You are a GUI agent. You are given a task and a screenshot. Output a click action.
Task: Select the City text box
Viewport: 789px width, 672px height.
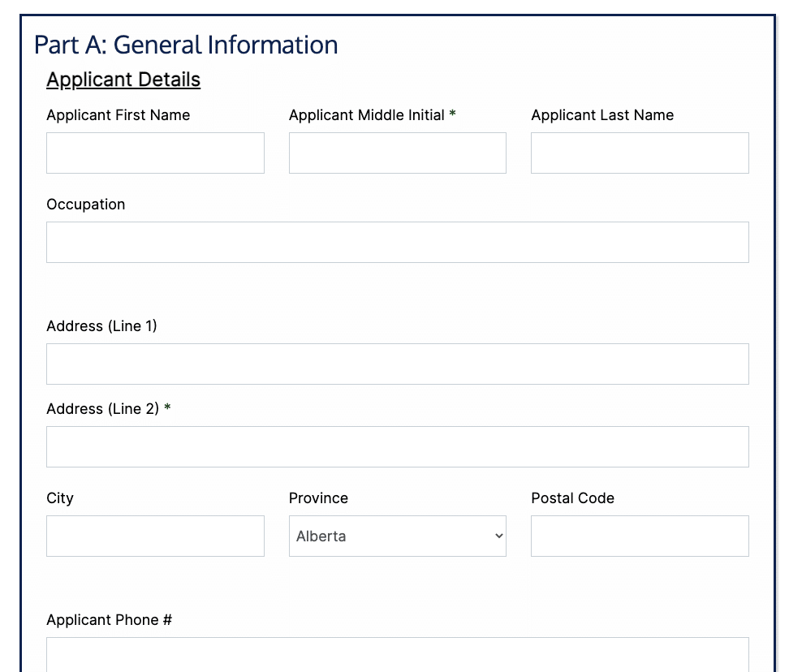click(155, 536)
